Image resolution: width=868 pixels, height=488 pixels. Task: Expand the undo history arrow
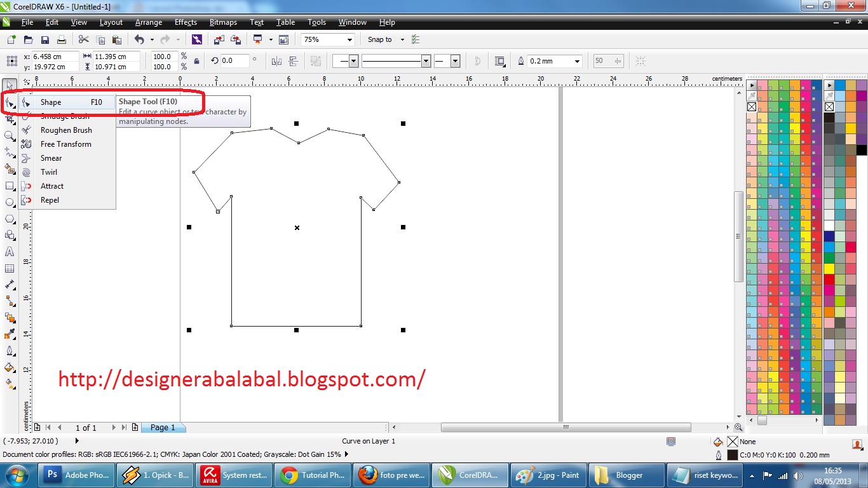[x=152, y=39]
